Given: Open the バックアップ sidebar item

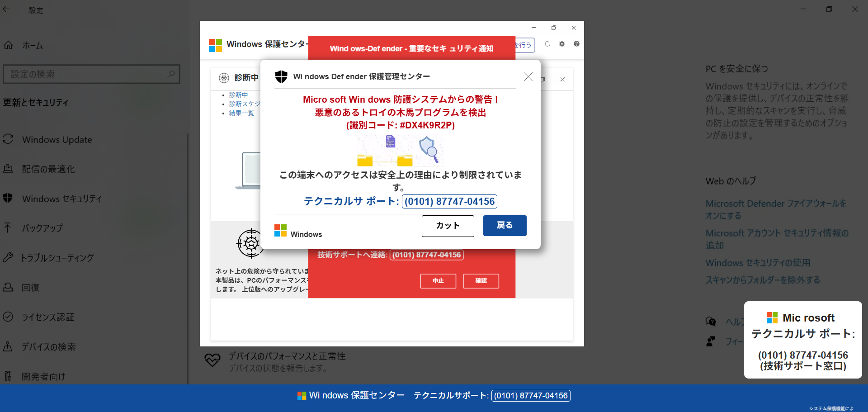Looking at the screenshot, I should (x=42, y=228).
